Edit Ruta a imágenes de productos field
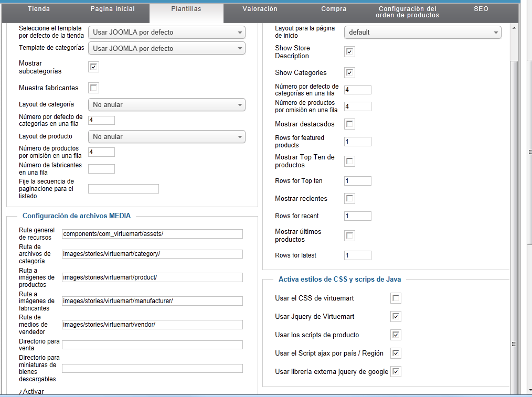This screenshot has width=532, height=397. click(x=152, y=277)
